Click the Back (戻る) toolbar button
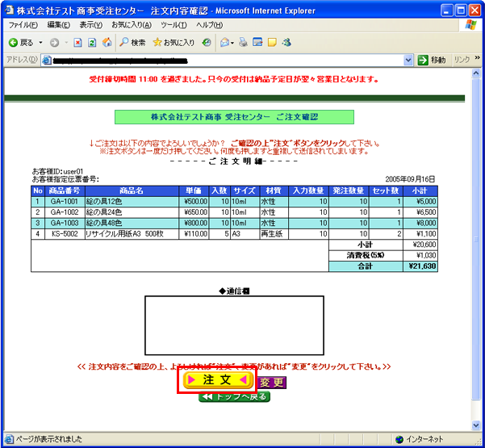 21,43
